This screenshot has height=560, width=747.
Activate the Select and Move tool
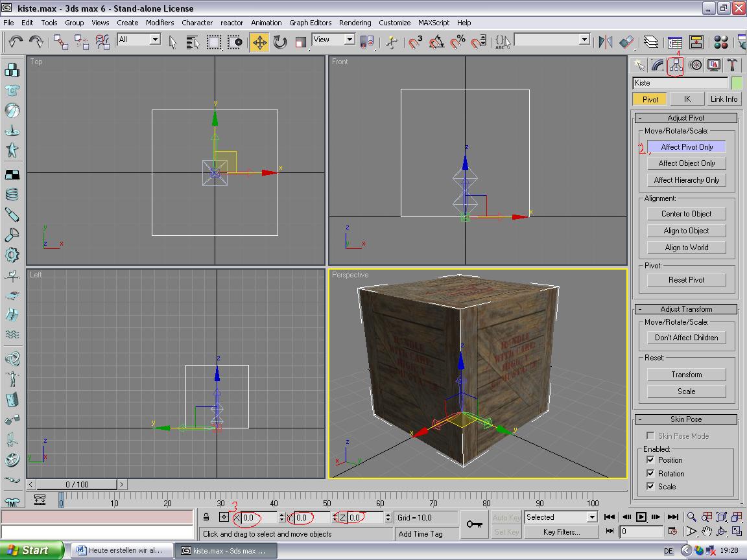[x=259, y=42]
